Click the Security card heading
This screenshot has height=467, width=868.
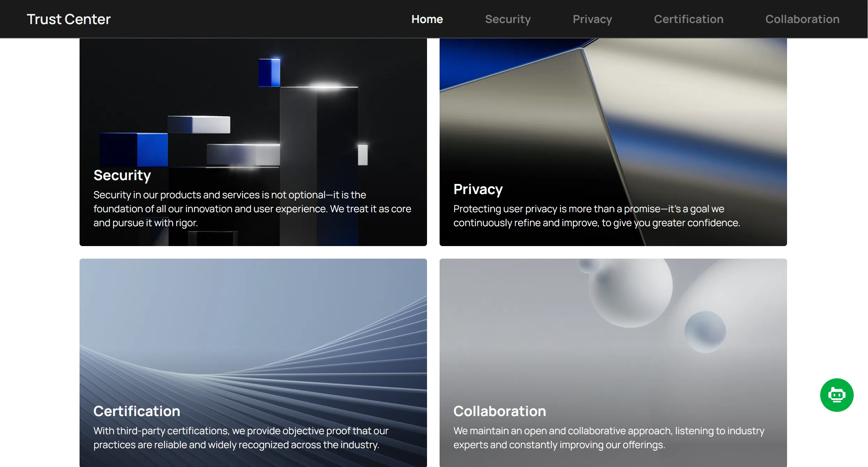point(122,175)
